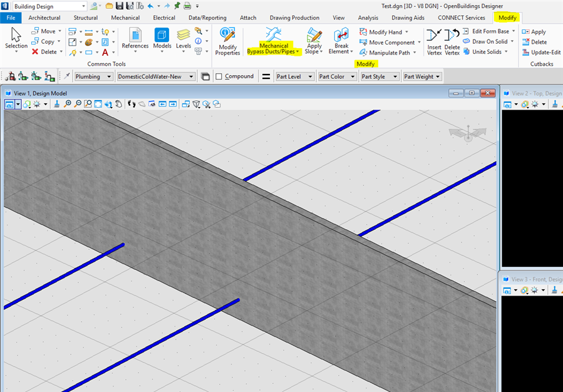Toggle the compound part icon beside Compound
Image resolution: width=563 pixels, height=392 pixels.
205,76
